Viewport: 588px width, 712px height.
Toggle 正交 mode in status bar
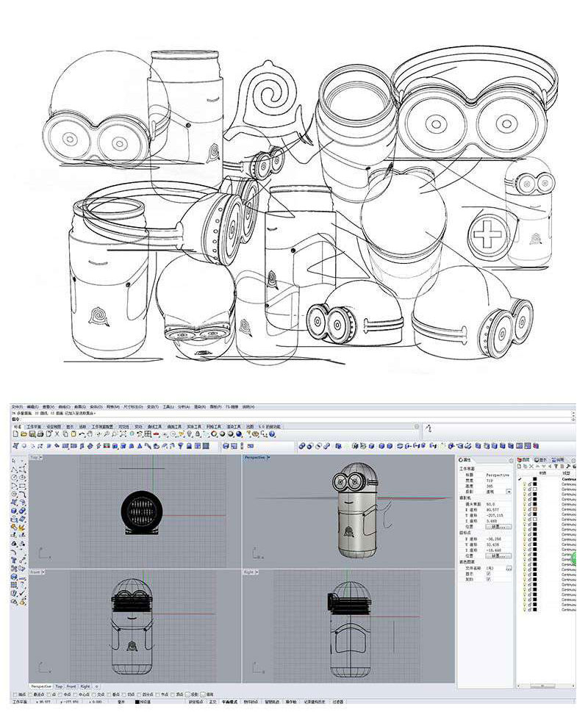tap(212, 702)
